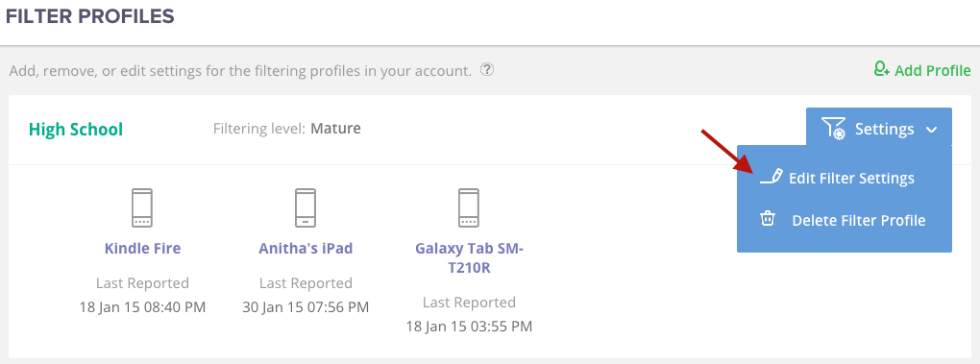Image resolution: width=980 pixels, height=364 pixels.
Task: Click the Settings button label
Action: tap(884, 130)
